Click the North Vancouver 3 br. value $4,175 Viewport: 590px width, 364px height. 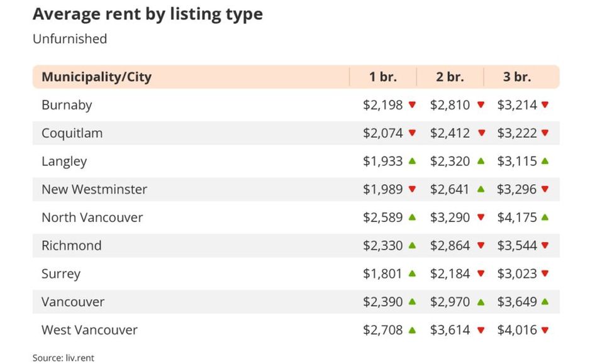pyautogui.click(x=517, y=218)
